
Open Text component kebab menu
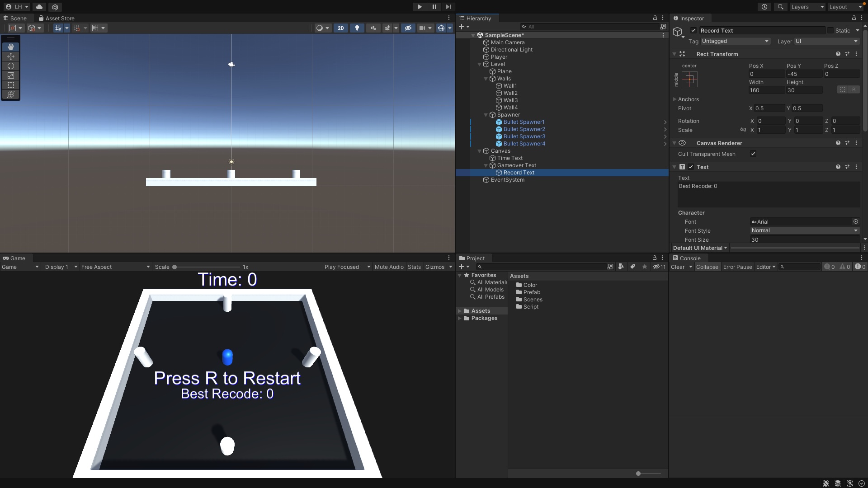856,167
